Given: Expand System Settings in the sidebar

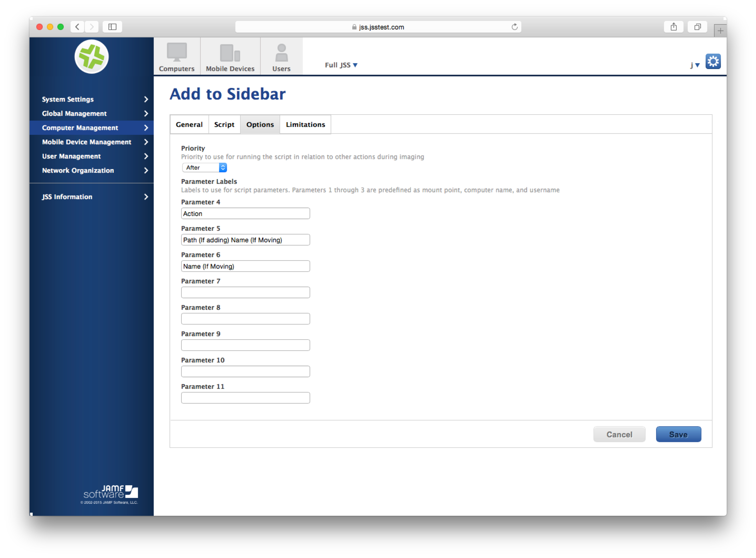Looking at the screenshot, I should pos(91,99).
